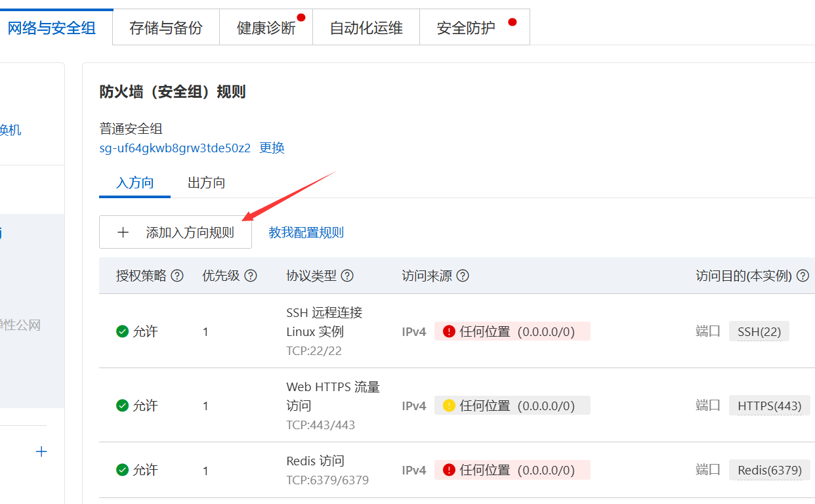The height and width of the screenshot is (504, 815).
Task: Open the 健康诊断 tab
Action: (x=266, y=28)
